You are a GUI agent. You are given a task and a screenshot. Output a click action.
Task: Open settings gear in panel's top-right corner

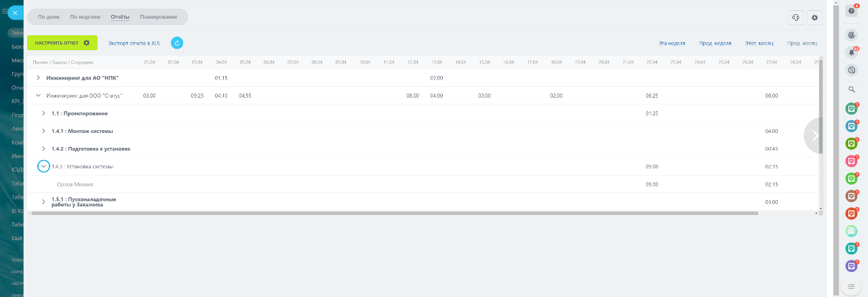coord(814,18)
